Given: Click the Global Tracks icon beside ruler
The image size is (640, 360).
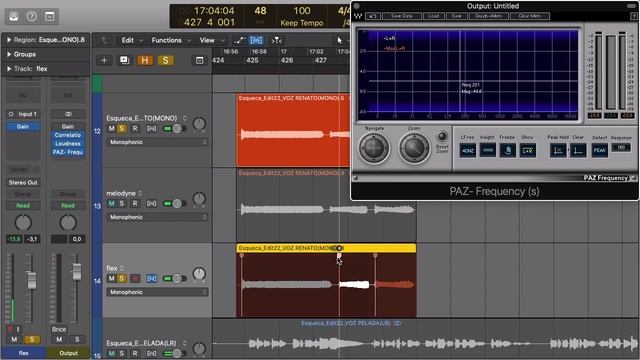Looking at the screenshot, I should pyautogui.click(x=199, y=60).
